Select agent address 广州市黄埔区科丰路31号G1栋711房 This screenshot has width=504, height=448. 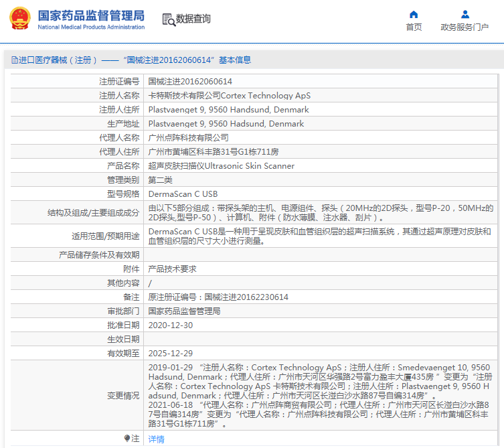point(214,152)
